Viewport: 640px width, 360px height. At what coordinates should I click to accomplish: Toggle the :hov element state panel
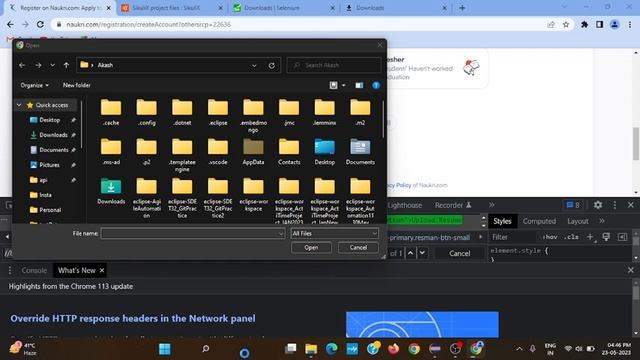click(550, 237)
